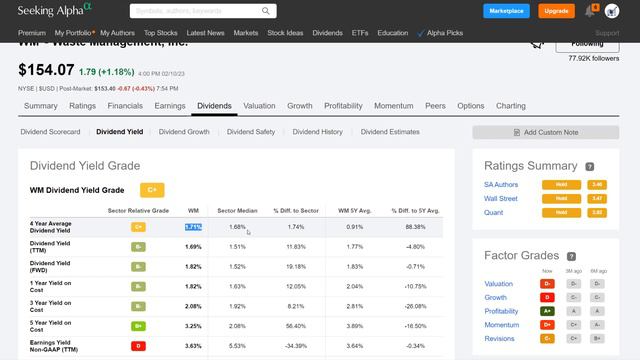Image resolution: width=640 pixels, height=360 pixels.
Task: Click SA Authors Hold rating badge
Action: 561,185
